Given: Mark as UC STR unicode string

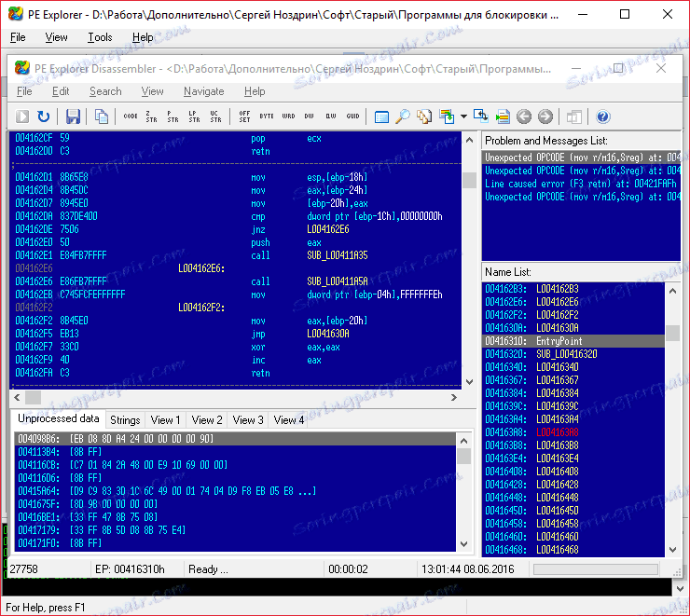Looking at the screenshot, I should pyautogui.click(x=215, y=116).
